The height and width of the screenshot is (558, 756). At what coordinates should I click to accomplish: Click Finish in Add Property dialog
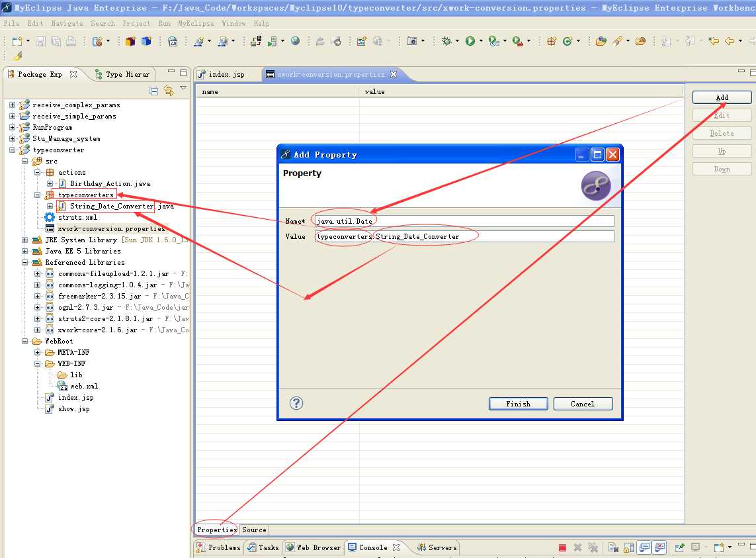[x=519, y=404]
